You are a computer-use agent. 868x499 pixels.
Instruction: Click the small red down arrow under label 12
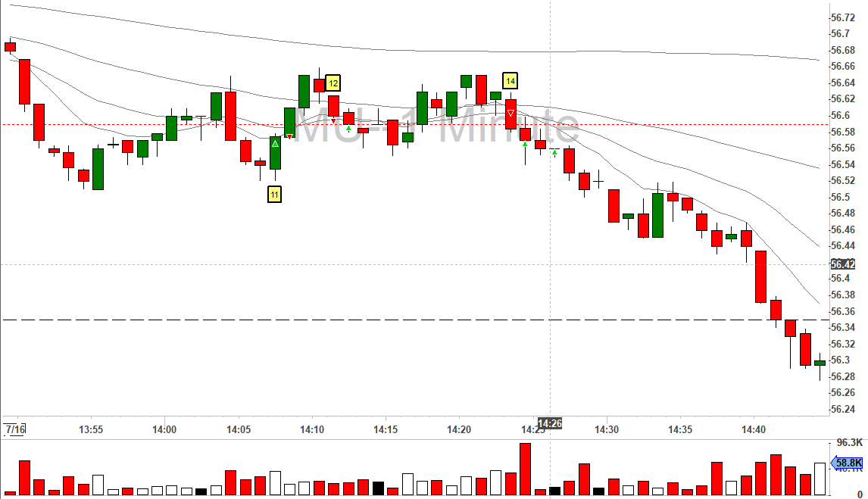[x=333, y=120]
